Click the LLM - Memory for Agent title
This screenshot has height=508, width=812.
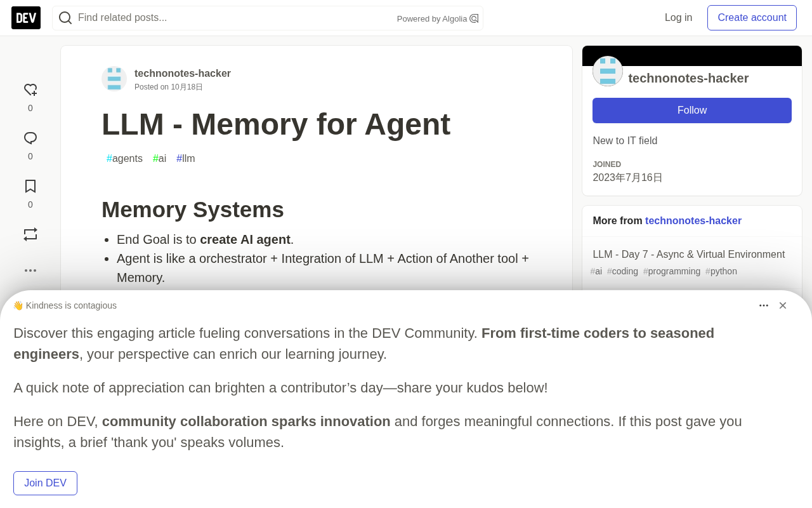(276, 124)
